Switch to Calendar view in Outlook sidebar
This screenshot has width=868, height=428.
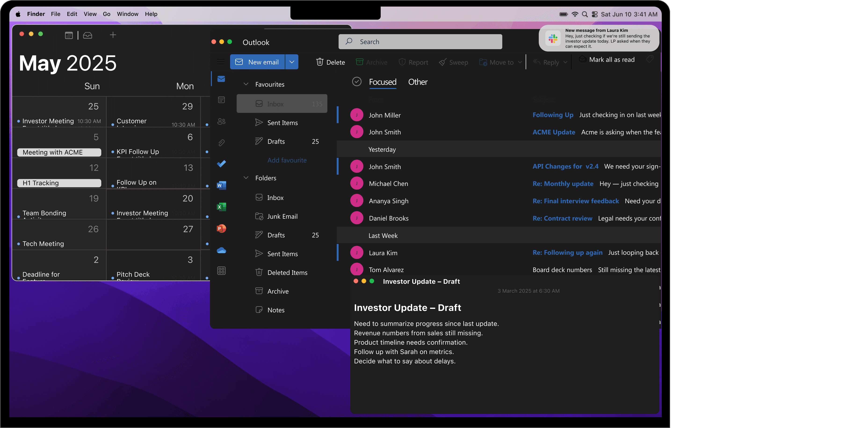pyautogui.click(x=221, y=100)
